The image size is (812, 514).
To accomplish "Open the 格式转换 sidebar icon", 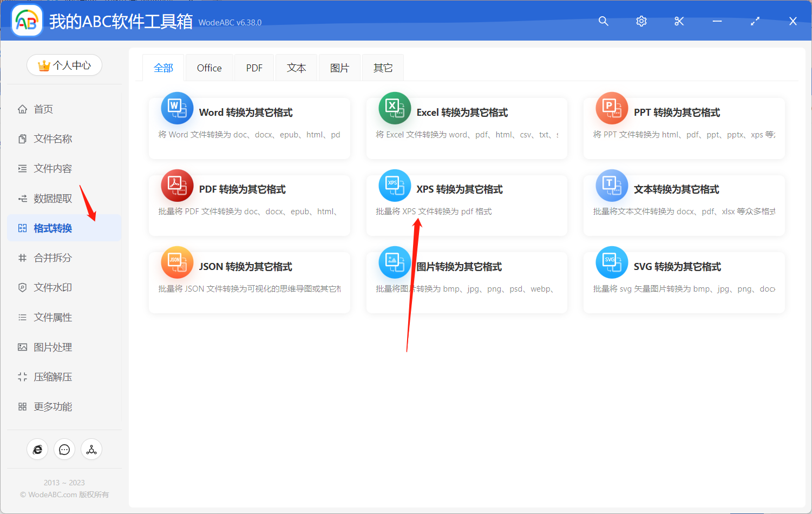I will 22,228.
